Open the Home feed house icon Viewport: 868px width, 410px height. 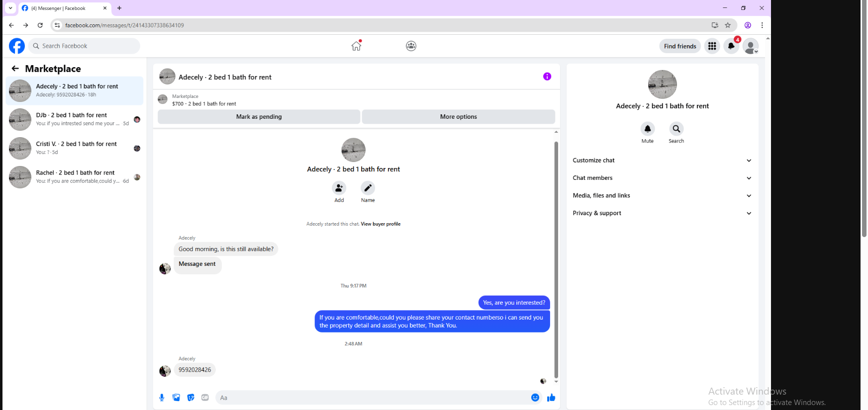pos(356,46)
